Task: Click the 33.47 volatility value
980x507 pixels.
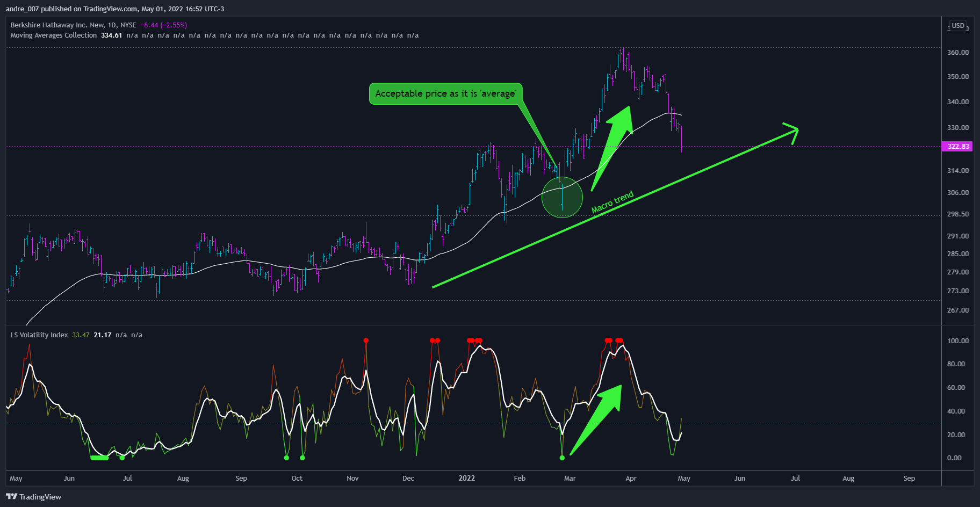Action: (x=81, y=335)
